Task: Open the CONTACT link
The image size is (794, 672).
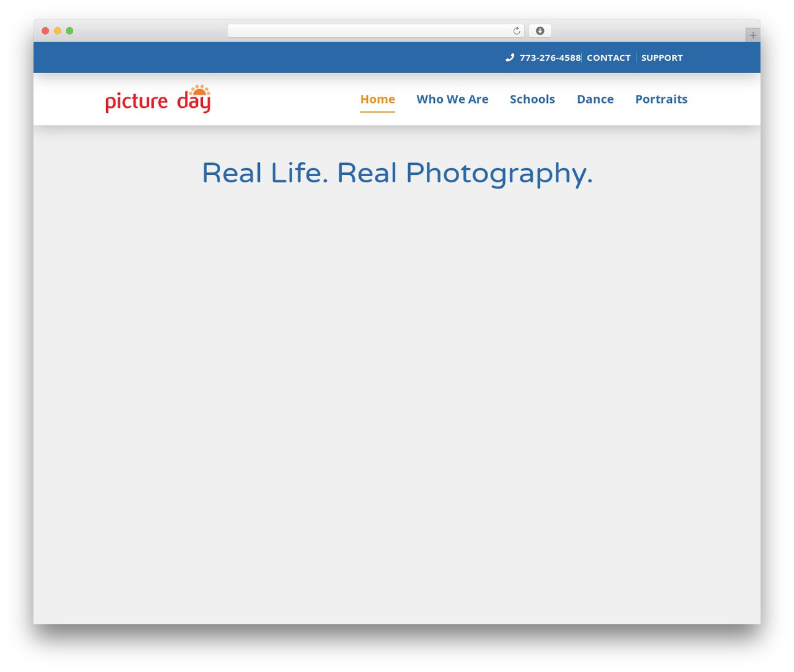Action: tap(609, 58)
